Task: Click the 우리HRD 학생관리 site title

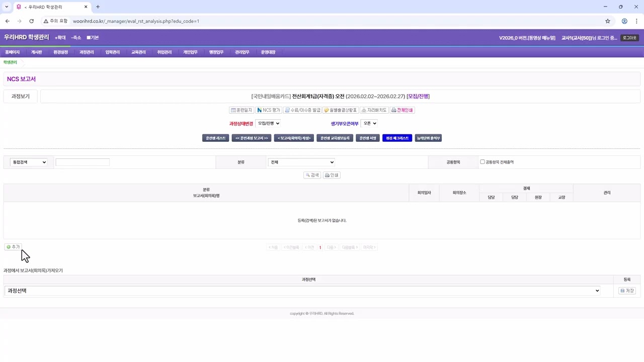Action: click(x=27, y=37)
